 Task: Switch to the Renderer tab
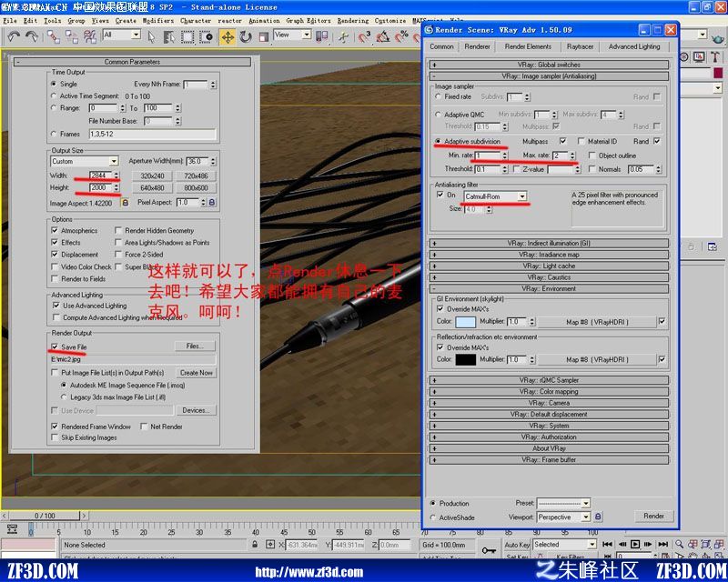(x=477, y=46)
